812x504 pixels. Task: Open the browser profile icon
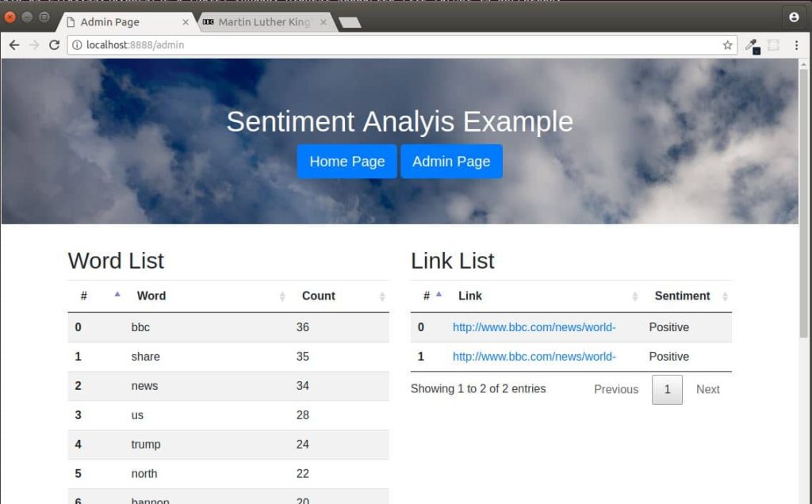pos(794,17)
